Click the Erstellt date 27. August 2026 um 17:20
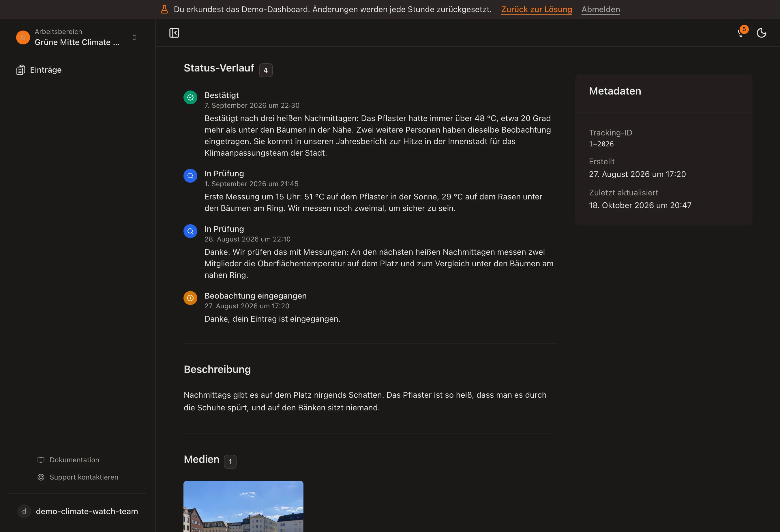The image size is (780, 532). pyautogui.click(x=637, y=174)
